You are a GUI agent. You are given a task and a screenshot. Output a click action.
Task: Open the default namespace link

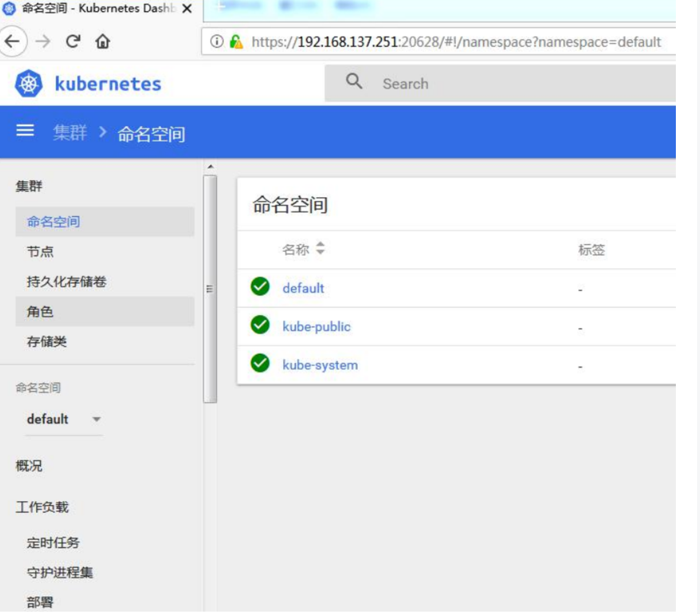(303, 288)
